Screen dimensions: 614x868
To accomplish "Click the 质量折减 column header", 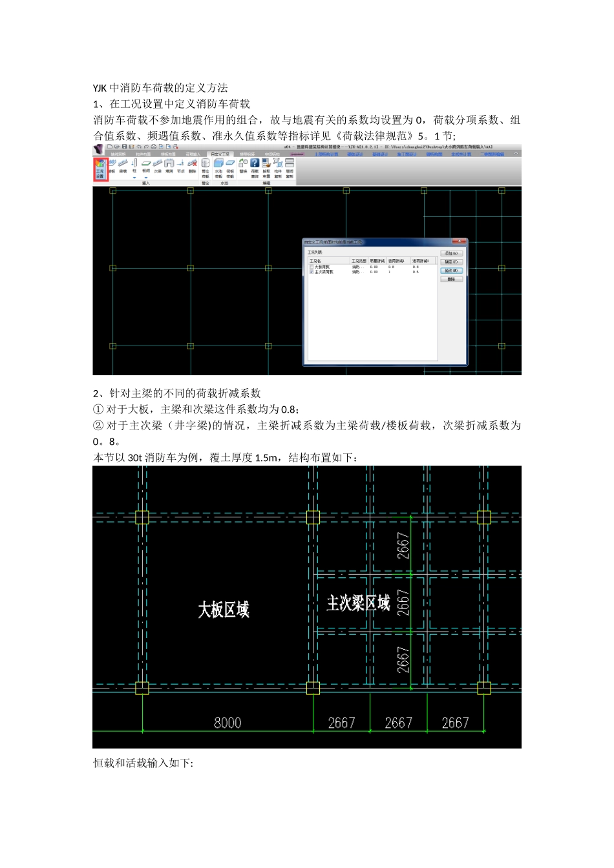I will 377,261.
